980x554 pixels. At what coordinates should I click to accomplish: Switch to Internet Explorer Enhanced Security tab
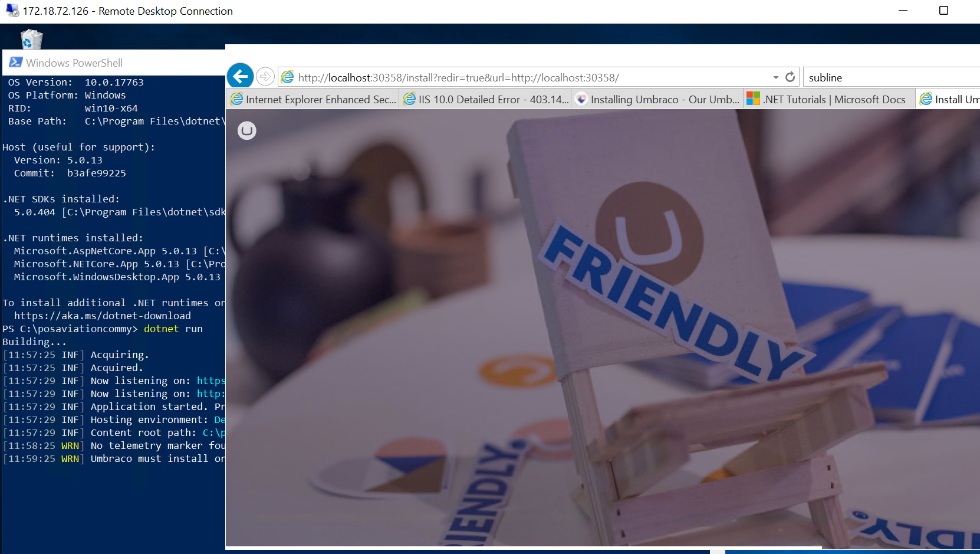coord(313,99)
